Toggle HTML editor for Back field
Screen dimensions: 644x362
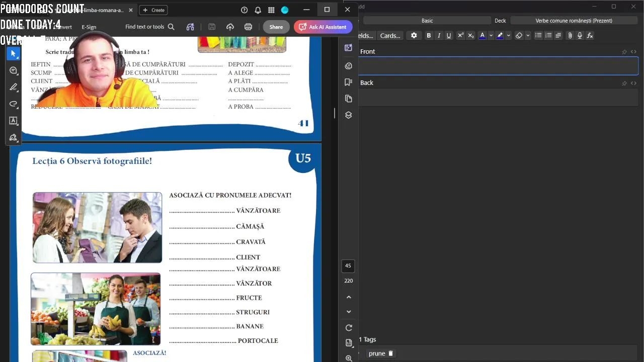tap(633, 83)
